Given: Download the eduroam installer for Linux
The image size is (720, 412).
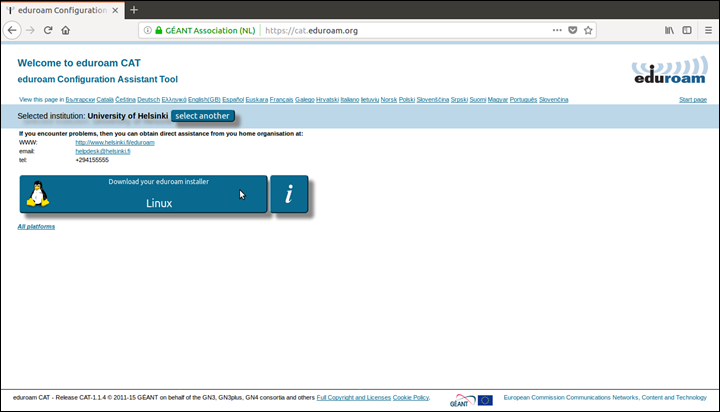Looking at the screenshot, I should click(143, 194).
